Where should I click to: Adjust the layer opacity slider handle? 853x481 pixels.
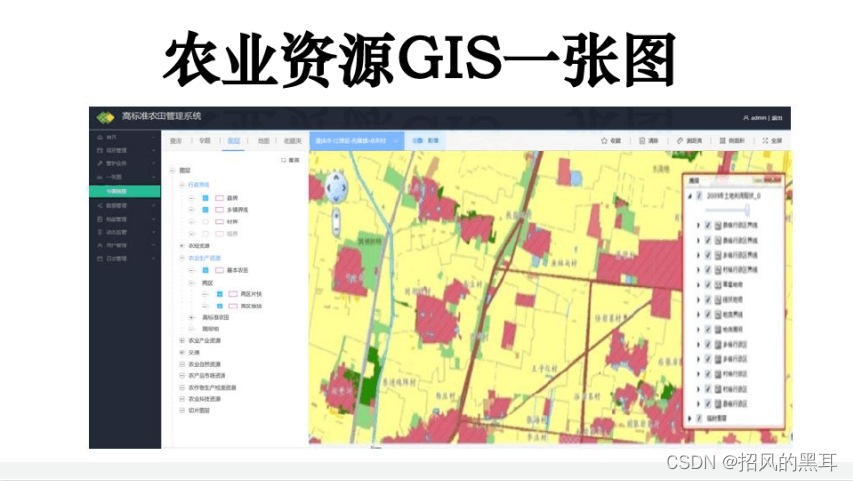(747, 209)
